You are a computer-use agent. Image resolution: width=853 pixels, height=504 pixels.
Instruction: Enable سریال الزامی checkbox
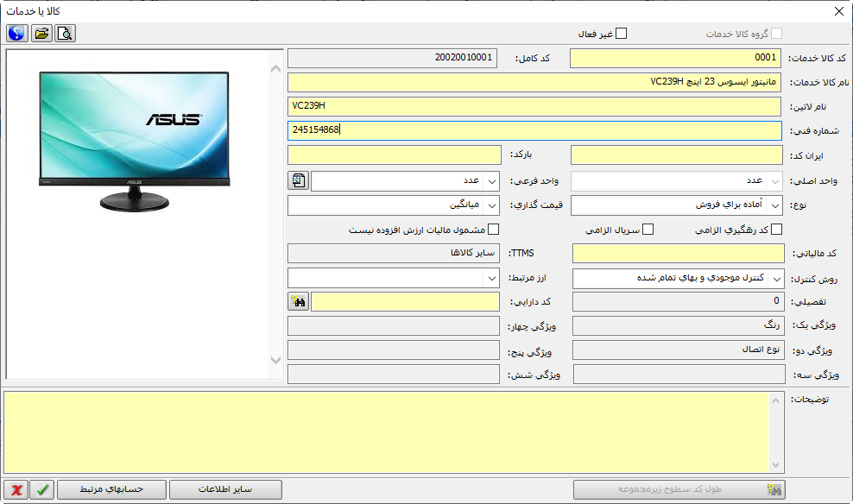coord(648,230)
